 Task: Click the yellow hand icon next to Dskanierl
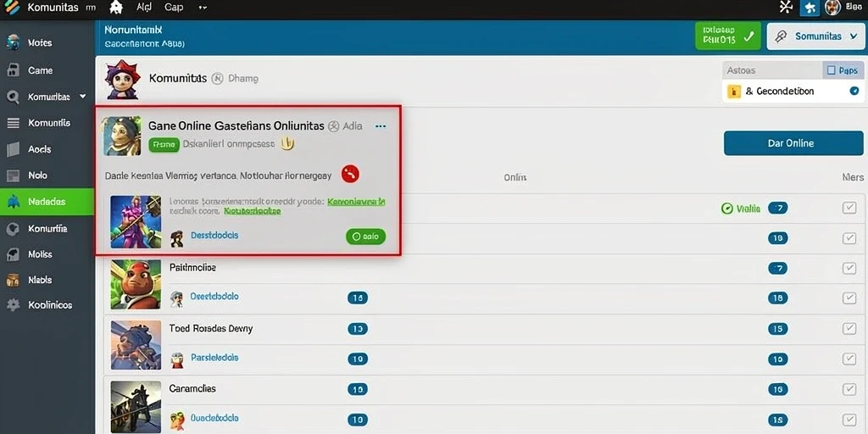coord(287,144)
